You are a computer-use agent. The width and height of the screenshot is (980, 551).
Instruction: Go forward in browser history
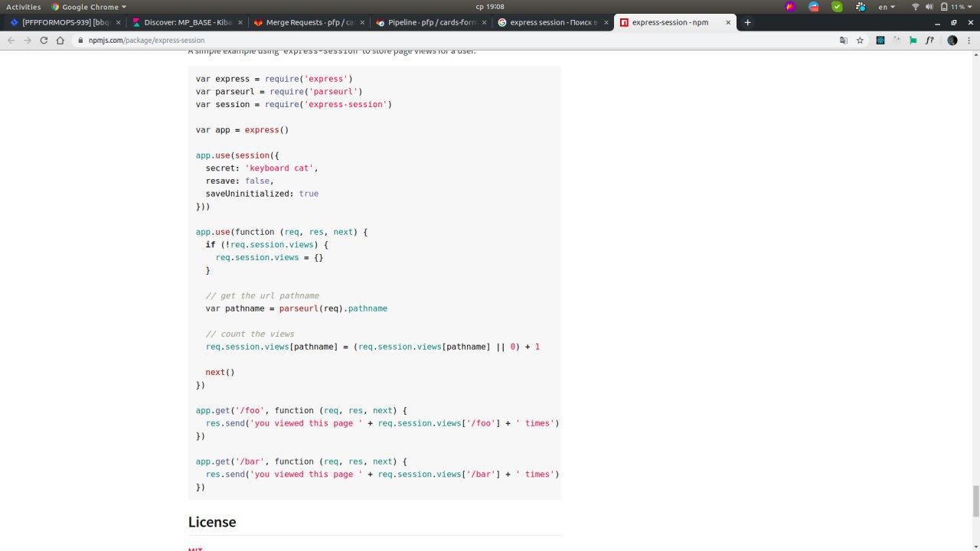coord(28,40)
